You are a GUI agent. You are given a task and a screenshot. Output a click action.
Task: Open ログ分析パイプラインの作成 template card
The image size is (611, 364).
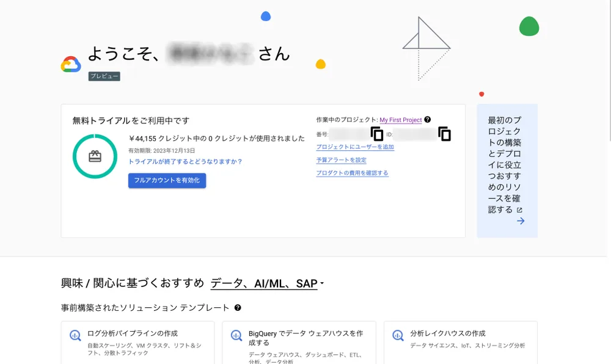click(x=137, y=343)
